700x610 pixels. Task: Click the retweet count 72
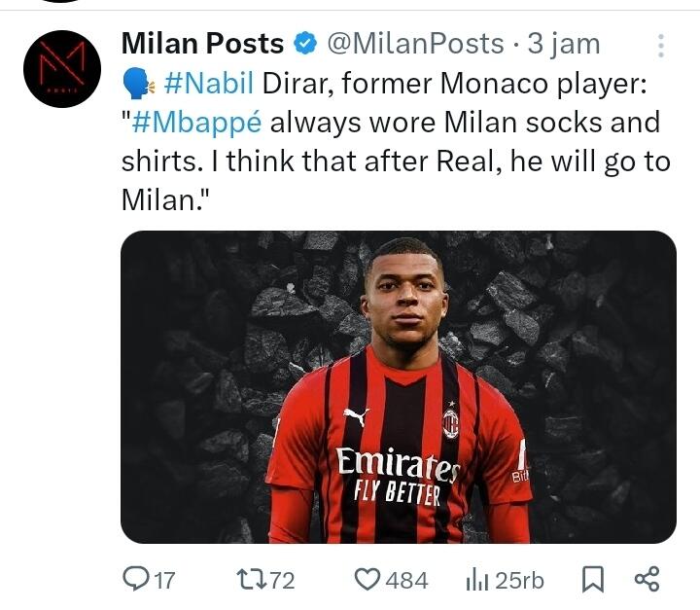coord(282,581)
